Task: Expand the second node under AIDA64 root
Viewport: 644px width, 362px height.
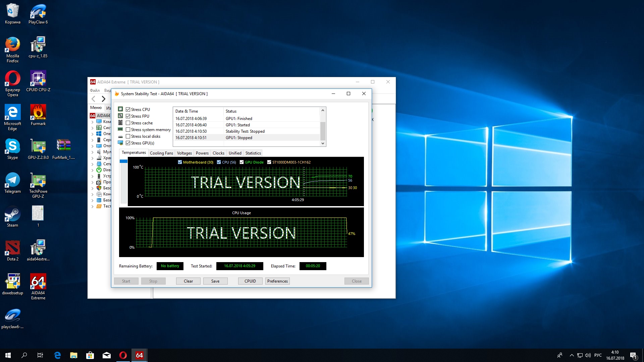Action: tap(93, 128)
